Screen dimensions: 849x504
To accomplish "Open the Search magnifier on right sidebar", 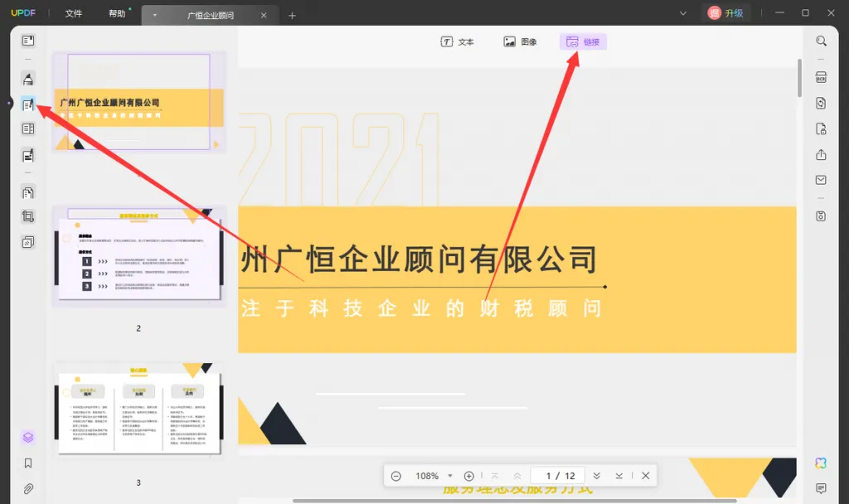I will click(x=821, y=41).
